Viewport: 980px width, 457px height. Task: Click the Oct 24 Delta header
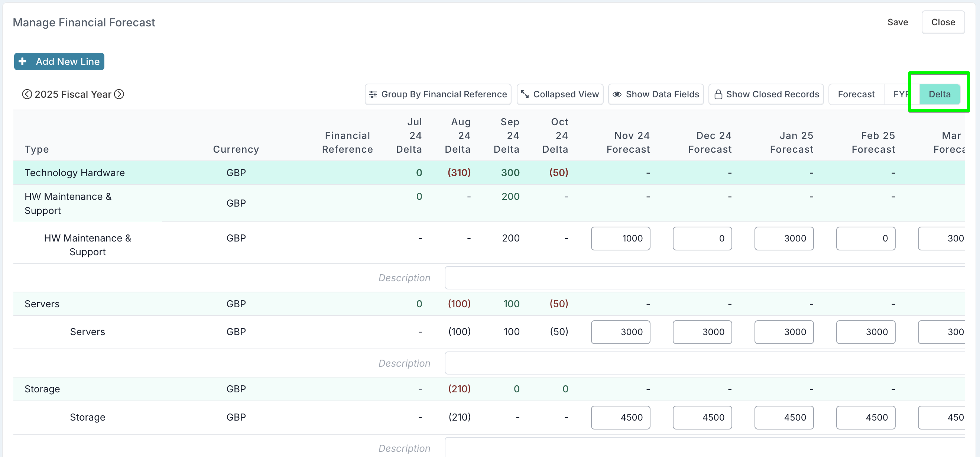click(555, 136)
